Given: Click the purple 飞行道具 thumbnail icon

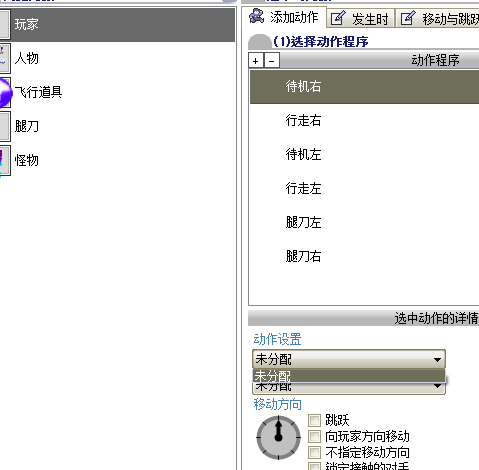Looking at the screenshot, I should (5, 92).
